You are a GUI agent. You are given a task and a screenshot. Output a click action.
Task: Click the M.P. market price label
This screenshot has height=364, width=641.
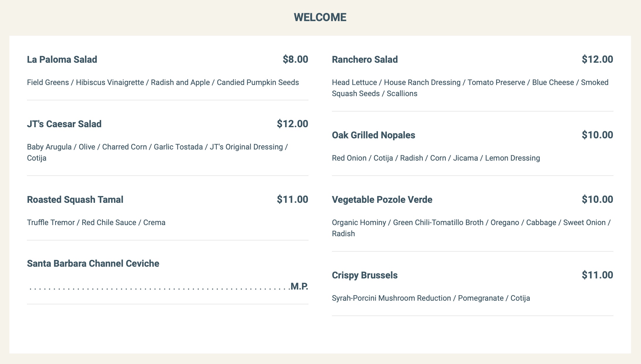pyautogui.click(x=299, y=286)
